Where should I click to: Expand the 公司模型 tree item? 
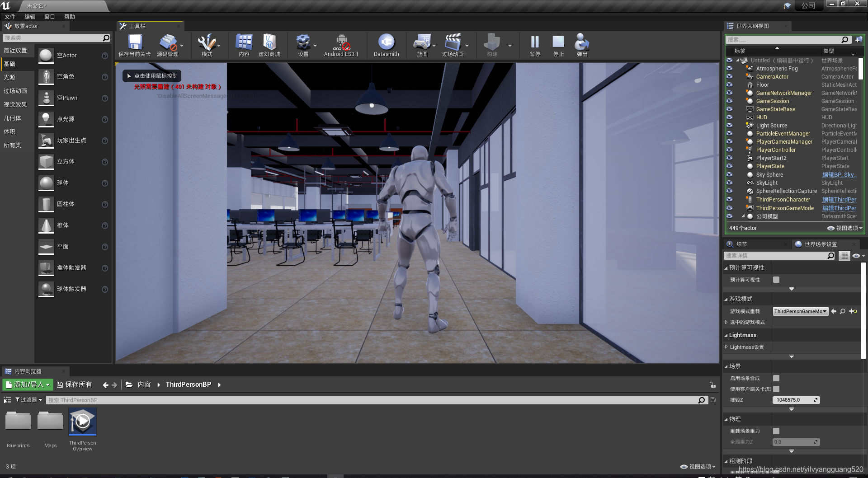click(743, 216)
